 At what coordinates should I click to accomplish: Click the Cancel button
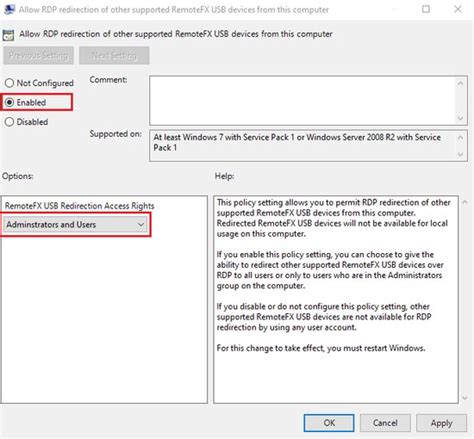pos(385,423)
